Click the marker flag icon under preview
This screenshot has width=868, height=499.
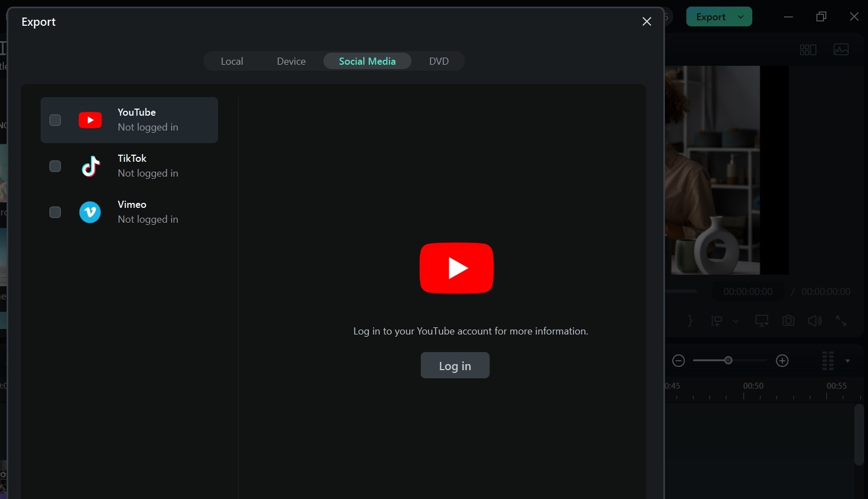point(717,321)
